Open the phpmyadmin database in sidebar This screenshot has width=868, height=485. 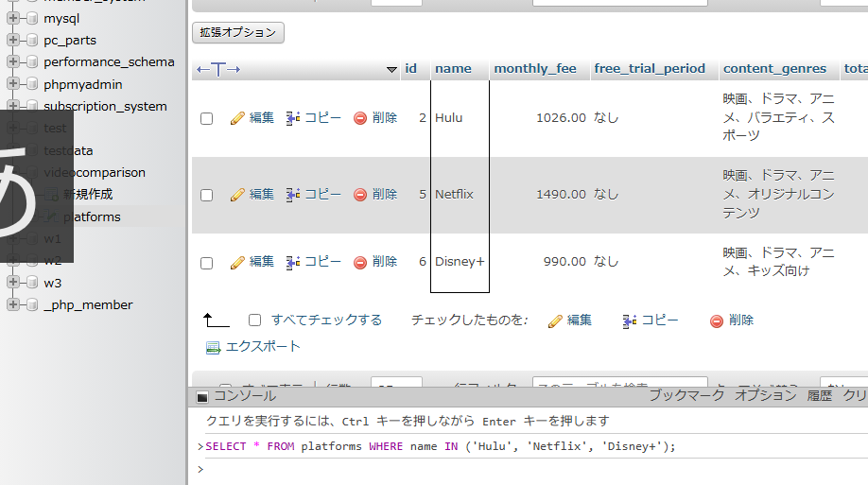(82, 84)
